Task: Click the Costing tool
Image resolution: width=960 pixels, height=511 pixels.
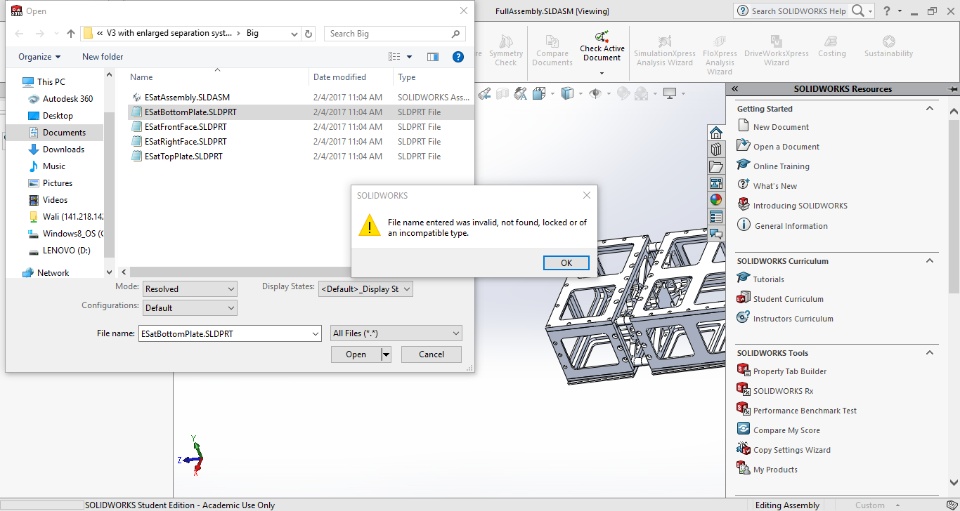Action: click(x=831, y=46)
